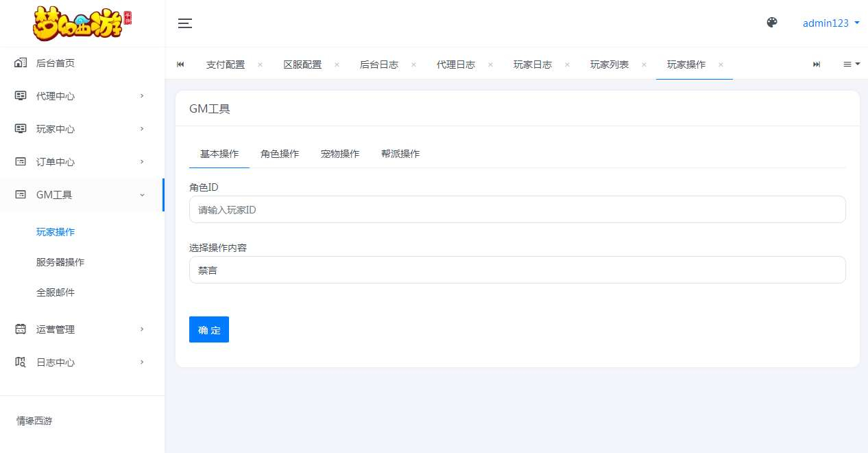Click the hamburger menu icon to collapse sidebar
The height and width of the screenshot is (453, 868).
pos(185,23)
